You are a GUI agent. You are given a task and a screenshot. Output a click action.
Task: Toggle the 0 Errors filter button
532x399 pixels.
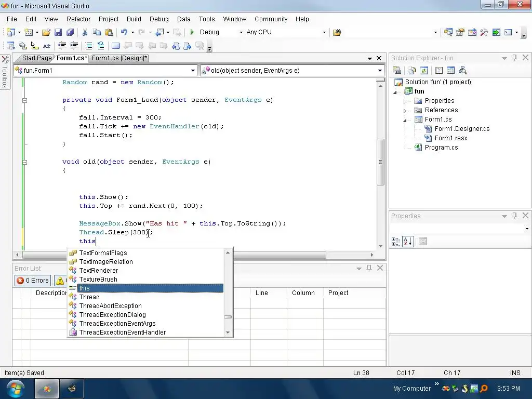[x=33, y=281]
